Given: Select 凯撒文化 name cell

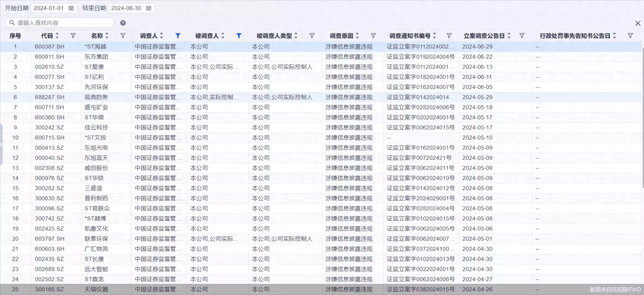Looking at the screenshot, I should 96,229.
